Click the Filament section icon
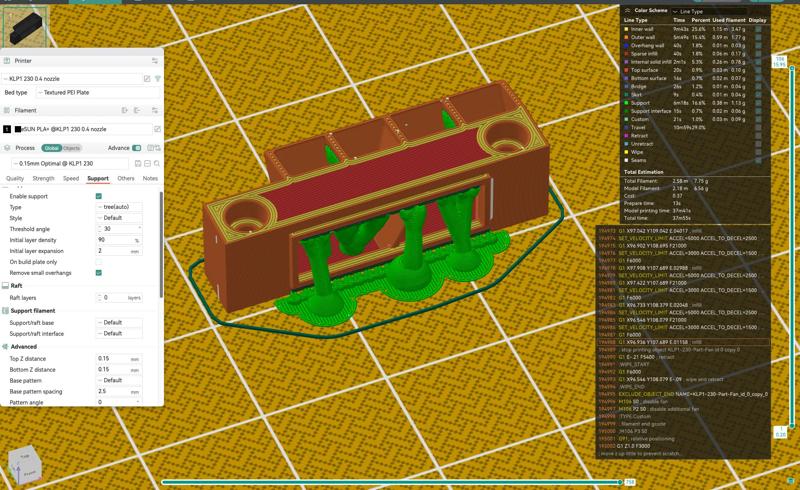 tap(7, 110)
